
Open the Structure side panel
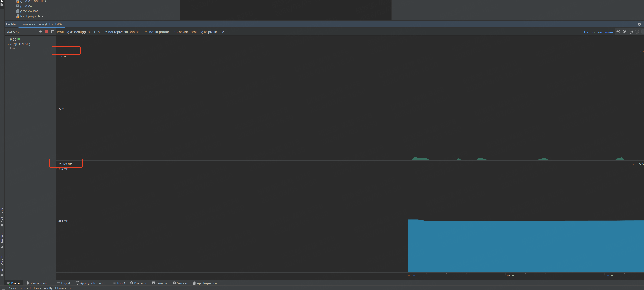(x=2, y=240)
